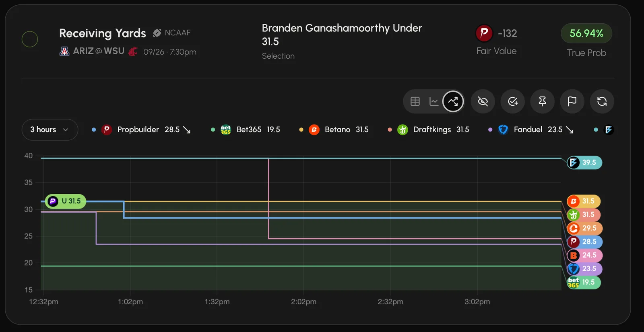Click the Betano logo in legend
Viewport: 644px width, 332px height.
pyautogui.click(x=314, y=129)
